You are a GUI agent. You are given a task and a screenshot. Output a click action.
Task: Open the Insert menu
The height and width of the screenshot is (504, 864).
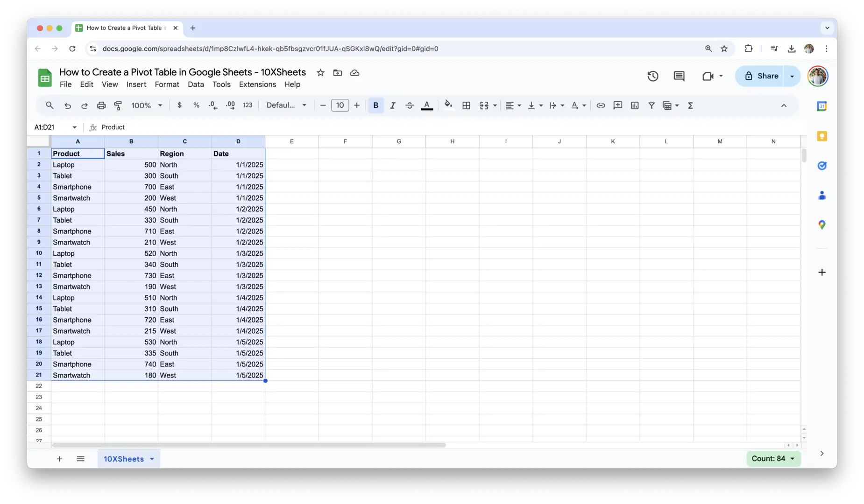[136, 84]
